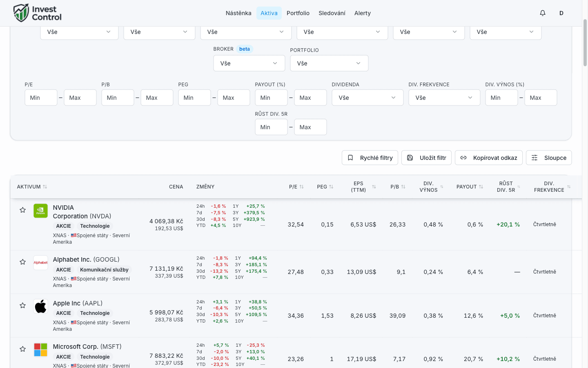This screenshot has height=368, width=588.
Task: Expand the BROKER dropdown
Action: pos(249,63)
